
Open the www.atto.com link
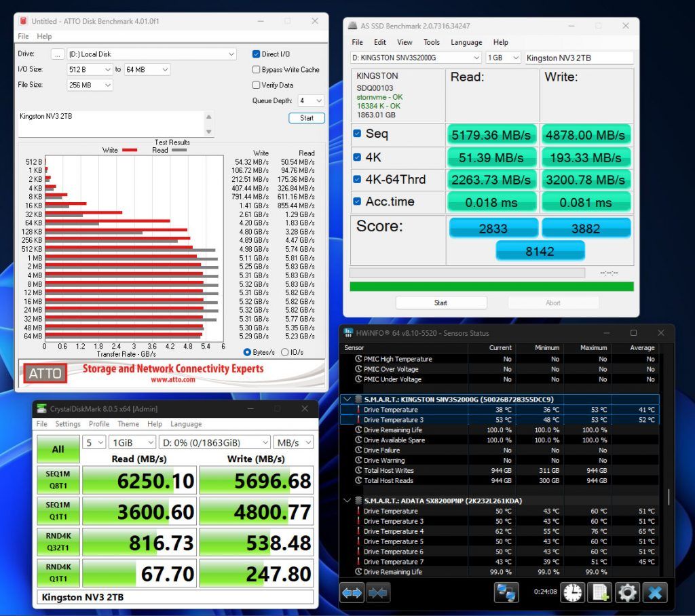[173, 379]
